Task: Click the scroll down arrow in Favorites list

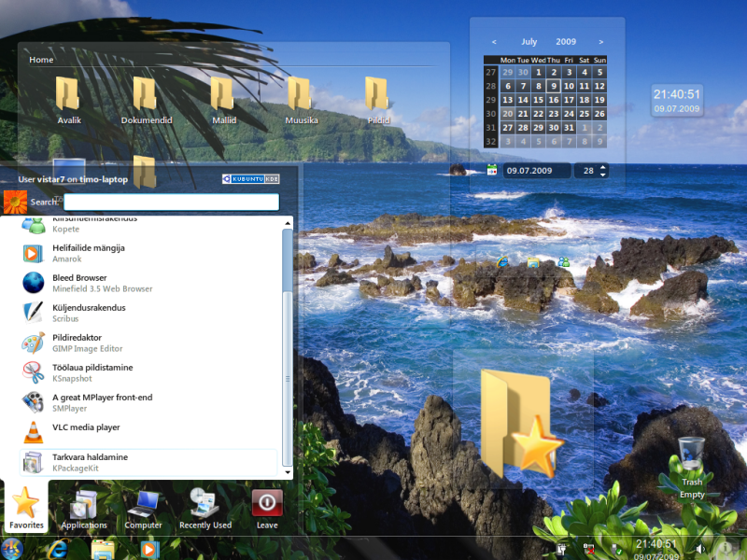Action: click(x=288, y=472)
